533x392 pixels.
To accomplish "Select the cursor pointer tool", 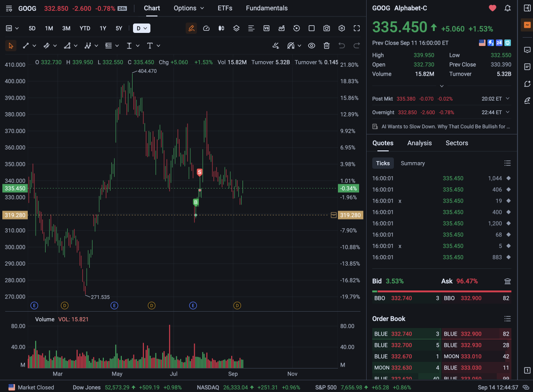I will [x=10, y=46].
